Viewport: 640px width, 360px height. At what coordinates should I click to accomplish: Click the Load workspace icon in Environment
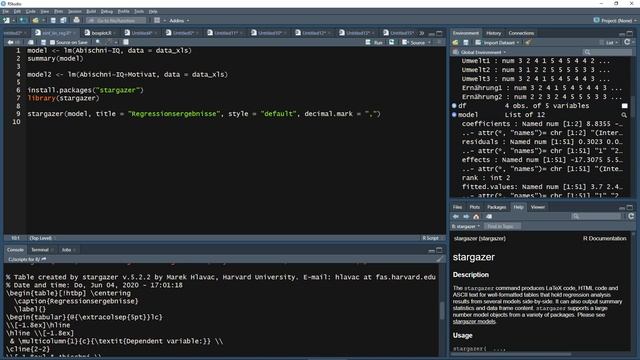(x=456, y=42)
